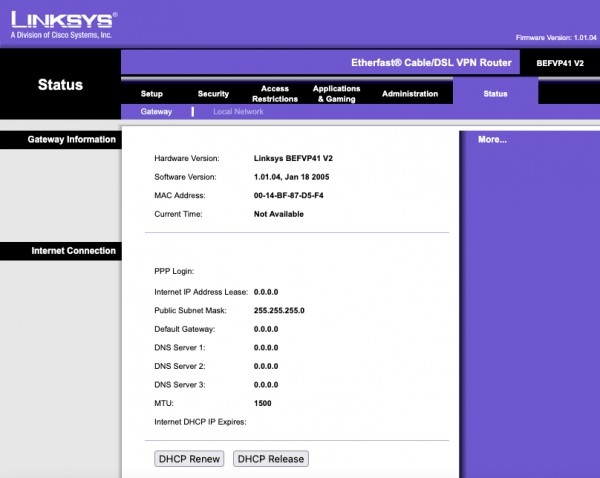Click the Firmware Version text in header
The width and height of the screenshot is (600, 478).
tap(555, 38)
